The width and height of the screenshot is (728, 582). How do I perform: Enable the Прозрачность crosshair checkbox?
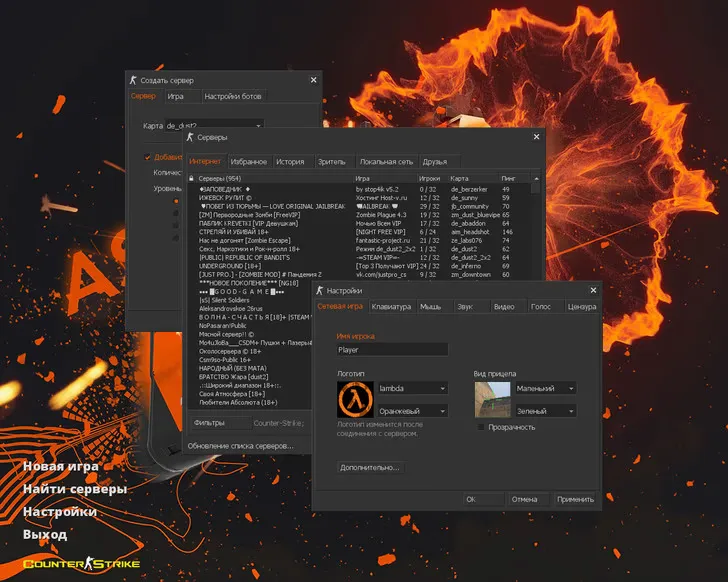pyautogui.click(x=481, y=427)
